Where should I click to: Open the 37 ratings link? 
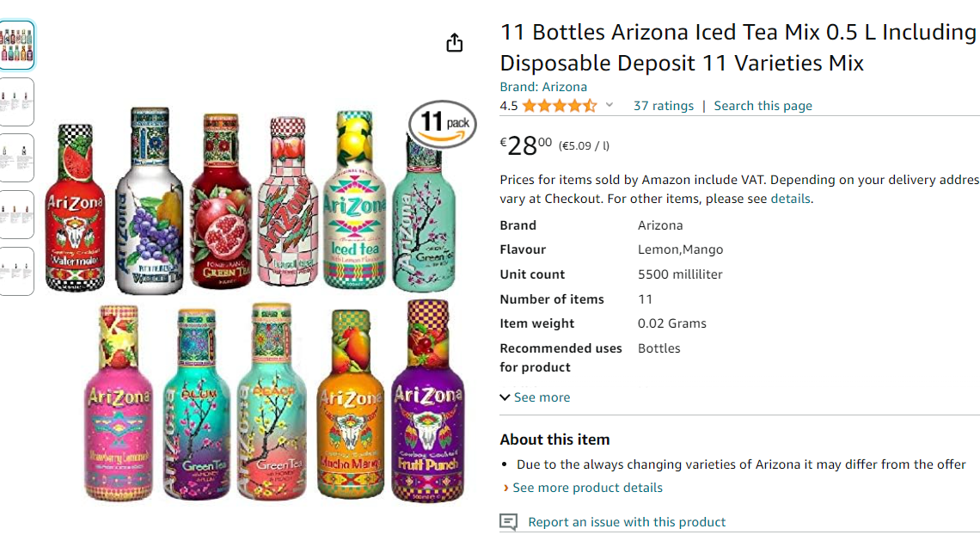[x=663, y=106]
